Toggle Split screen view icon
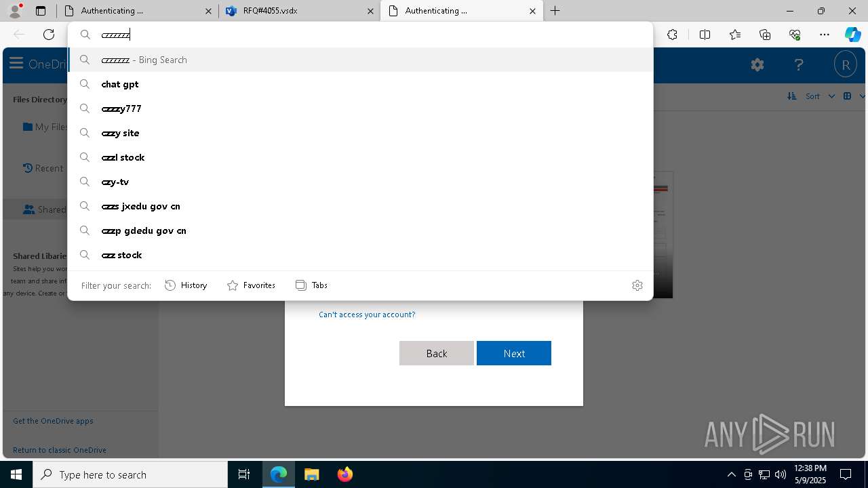Image resolution: width=868 pixels, height=488 pixels. pos(705,35)
